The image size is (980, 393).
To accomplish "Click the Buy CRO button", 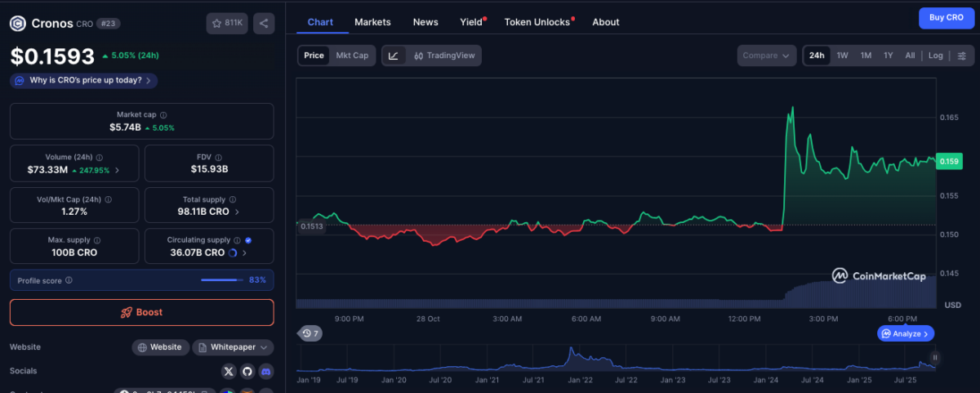I will (x=946, y=18).
